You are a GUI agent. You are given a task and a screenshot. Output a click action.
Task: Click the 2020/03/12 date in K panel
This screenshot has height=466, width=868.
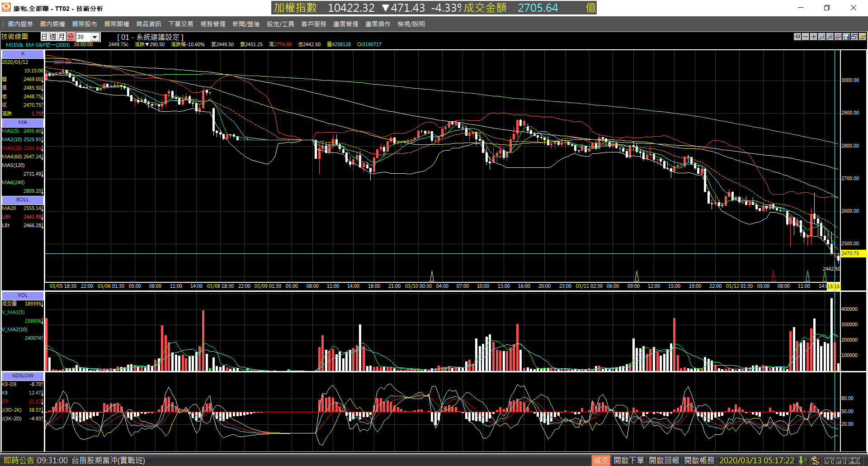15,62
